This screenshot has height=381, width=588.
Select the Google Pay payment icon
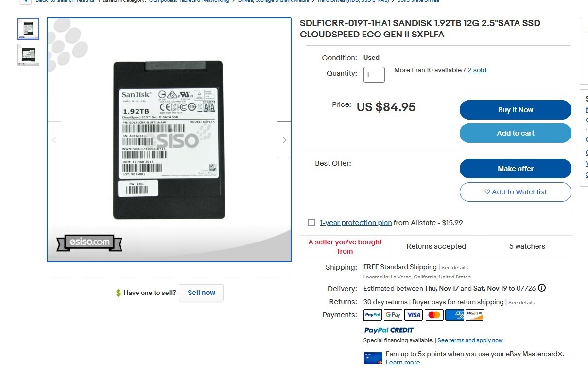tap(393, 315)
